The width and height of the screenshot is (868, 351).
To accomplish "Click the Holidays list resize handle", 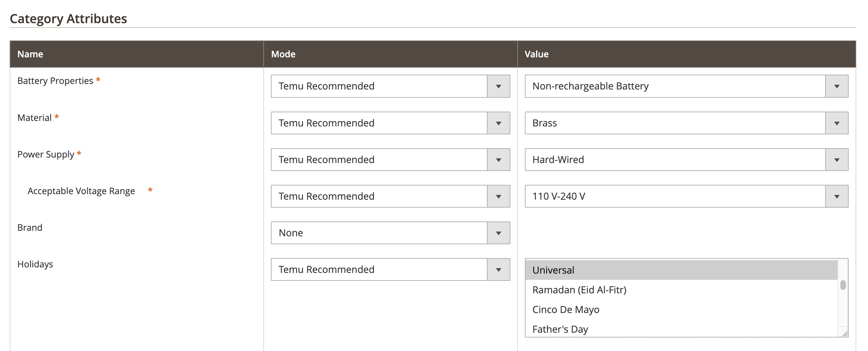I will click(x=845, y=334).
